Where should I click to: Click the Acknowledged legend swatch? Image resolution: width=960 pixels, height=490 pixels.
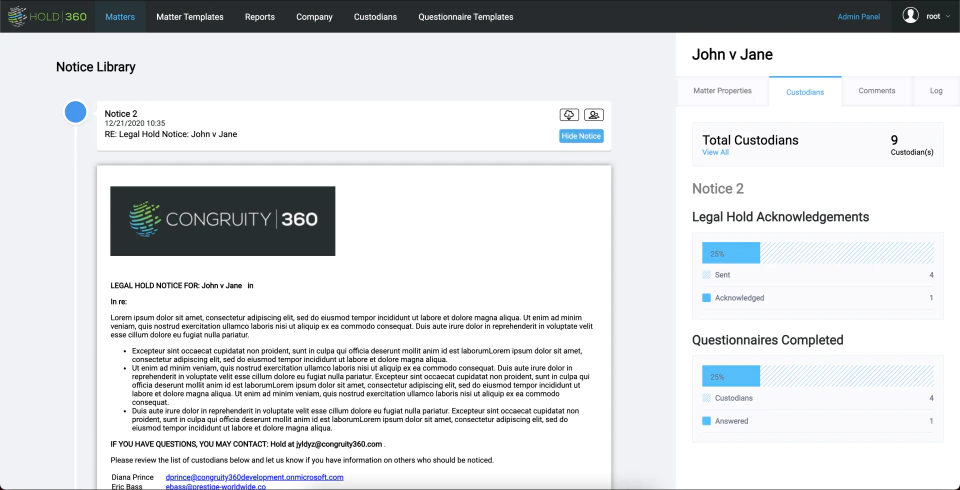(x=707, y=298)
